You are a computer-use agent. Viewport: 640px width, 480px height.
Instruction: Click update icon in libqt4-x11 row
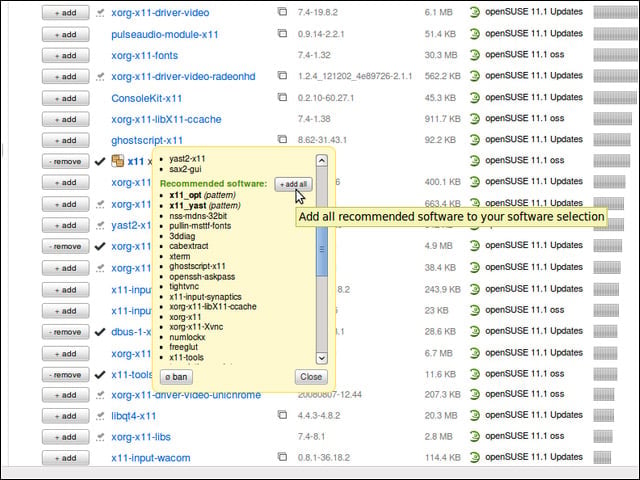[x=282, y=415]
